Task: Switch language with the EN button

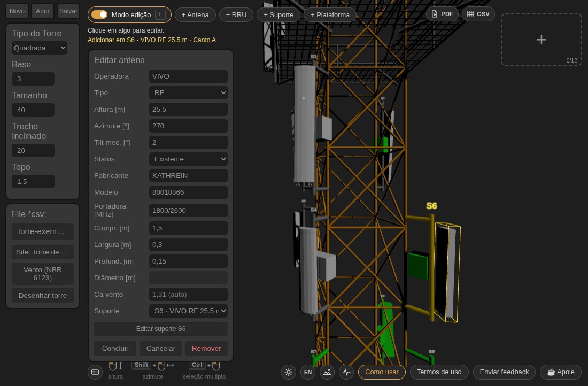Action: point(308,372)
